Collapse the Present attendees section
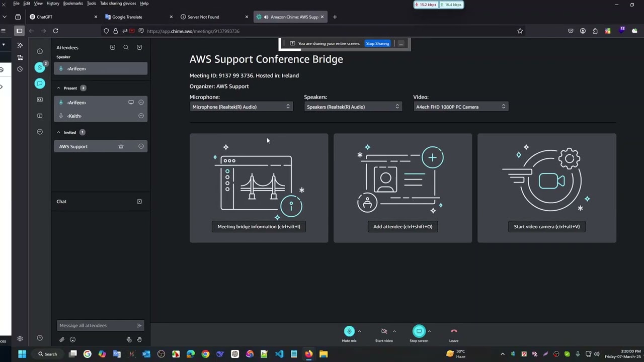 pyautogui.click(x=58, y=88)
